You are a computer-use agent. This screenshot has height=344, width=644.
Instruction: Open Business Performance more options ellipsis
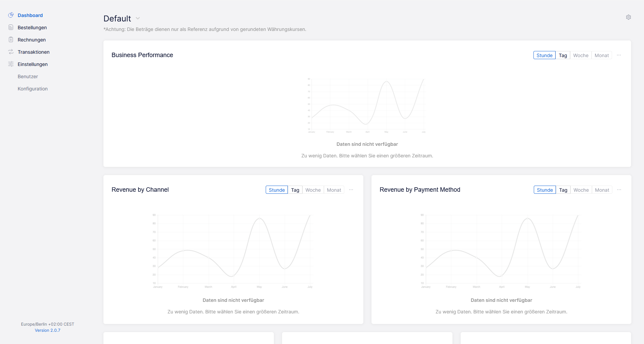tap(619, 55)
